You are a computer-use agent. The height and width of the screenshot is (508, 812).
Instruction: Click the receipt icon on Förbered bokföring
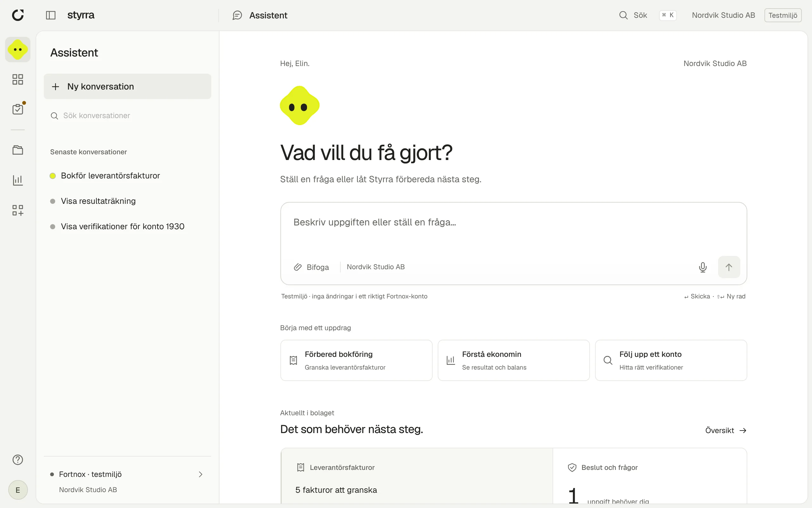[293, 360]
